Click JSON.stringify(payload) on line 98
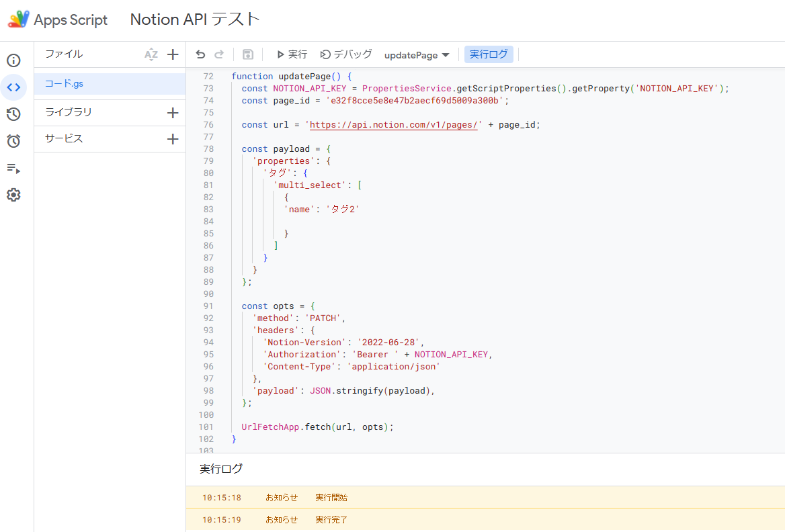This screenshot has width=785, height=532. point(370,391)
